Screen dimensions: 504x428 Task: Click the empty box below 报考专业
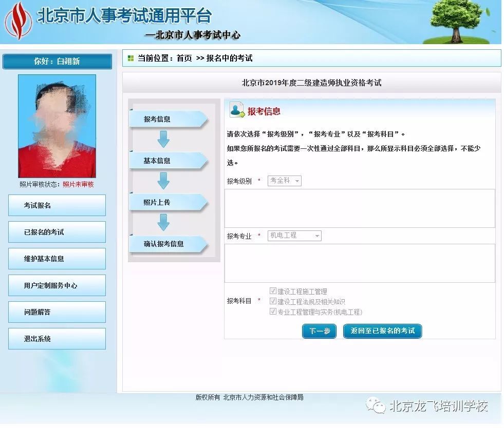[x=360, y=263]
